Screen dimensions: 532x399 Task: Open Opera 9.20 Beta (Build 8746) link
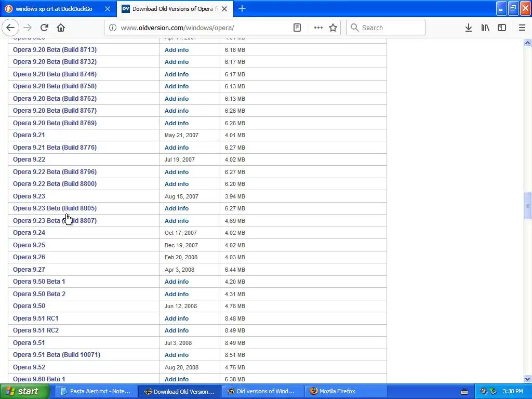click(55, 74)
